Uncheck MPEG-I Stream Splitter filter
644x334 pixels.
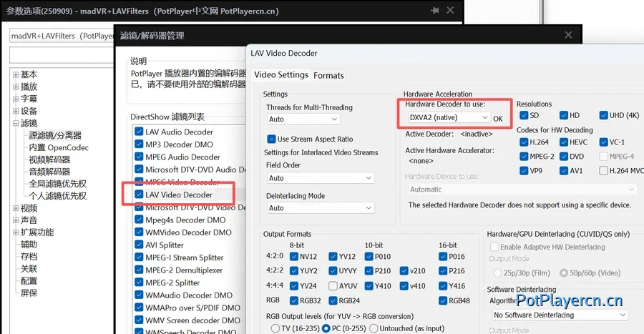[139, 257]
